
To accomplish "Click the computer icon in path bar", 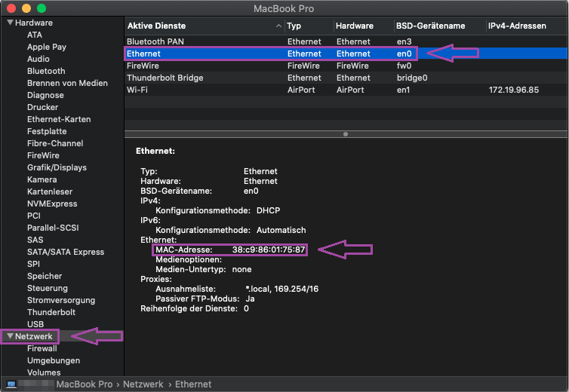I will (x=11, y=384).
